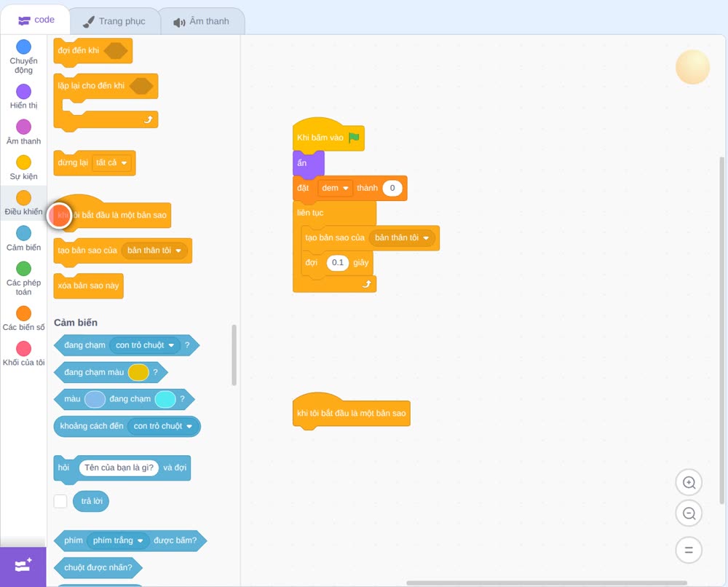Pick the cyan color in 'màu đang chạm'
This screenshot has width=728, height=587.
point(165,399)
